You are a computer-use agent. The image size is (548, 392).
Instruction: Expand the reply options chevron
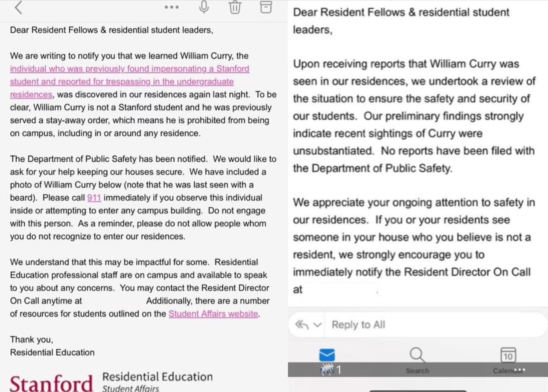click(x=317, y=325)
